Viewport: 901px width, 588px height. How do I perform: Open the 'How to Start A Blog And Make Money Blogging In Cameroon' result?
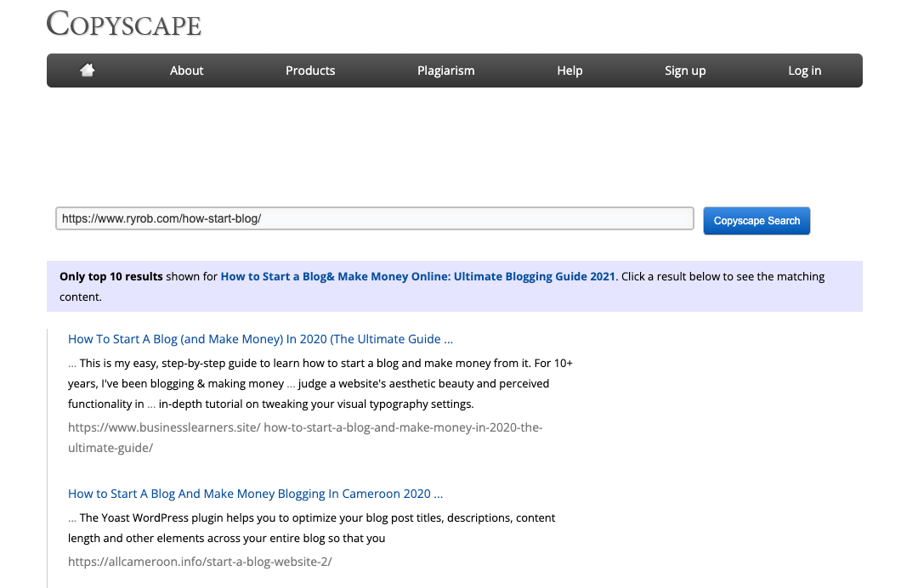coord(256,494)
